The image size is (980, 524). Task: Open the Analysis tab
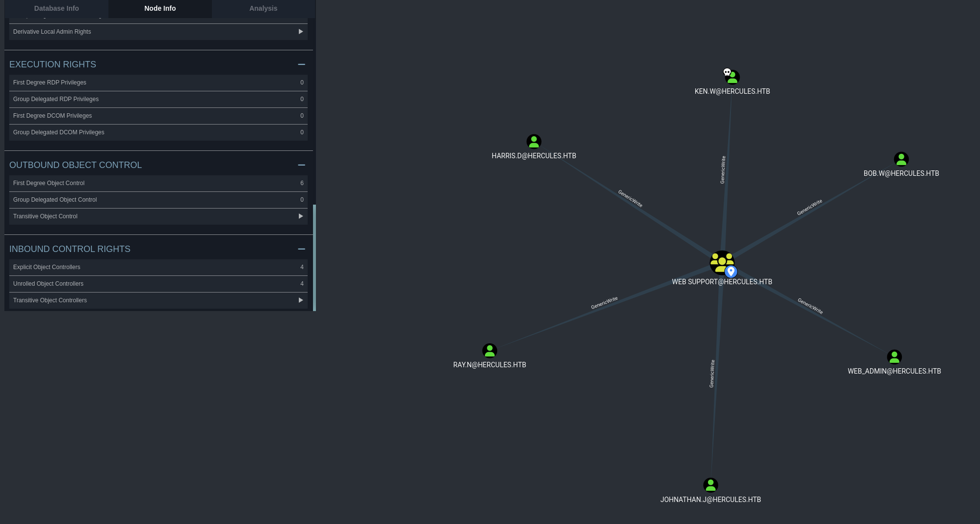coord(263,8)
